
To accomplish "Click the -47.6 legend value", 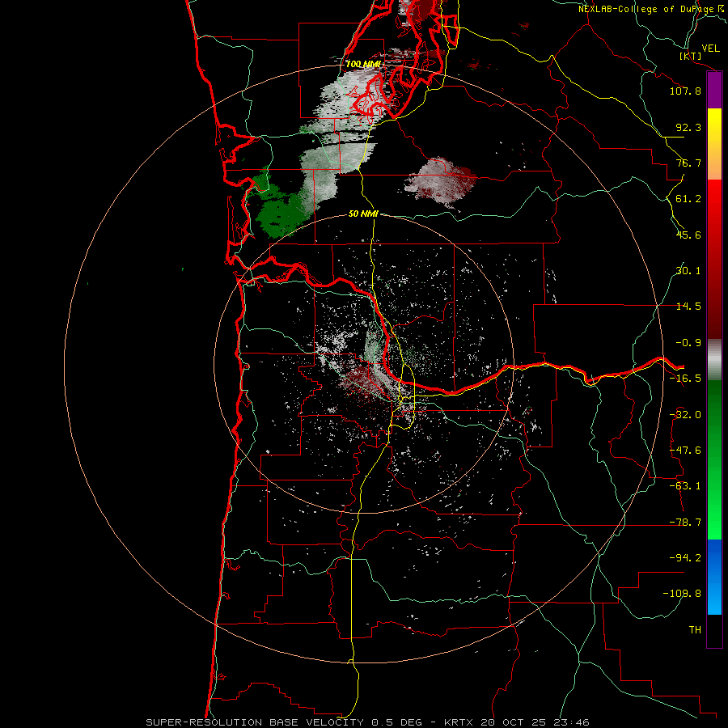I will (x=685, y=451).
